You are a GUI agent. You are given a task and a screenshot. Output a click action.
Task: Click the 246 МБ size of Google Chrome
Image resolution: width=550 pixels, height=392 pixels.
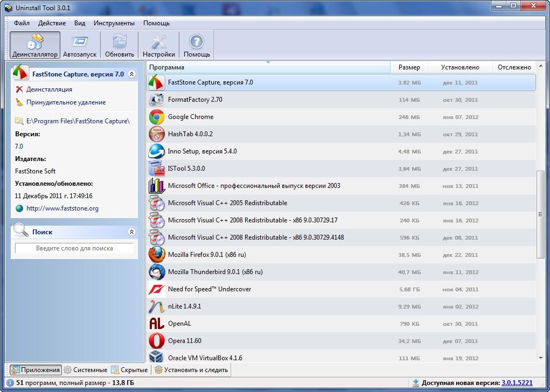(409, 117)
